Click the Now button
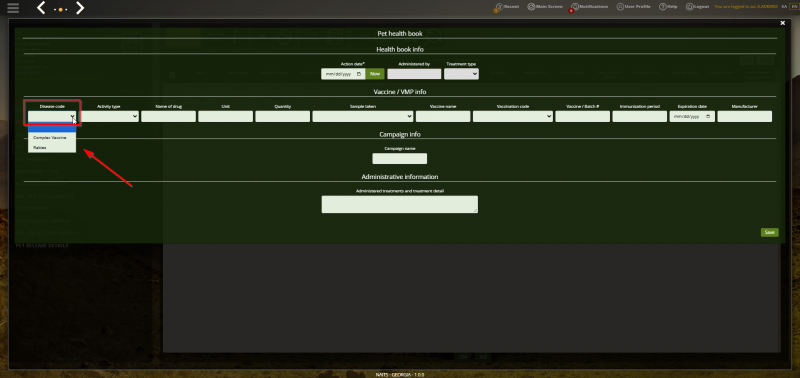Screen dimensions: 800x378 (x=375, y=74)
